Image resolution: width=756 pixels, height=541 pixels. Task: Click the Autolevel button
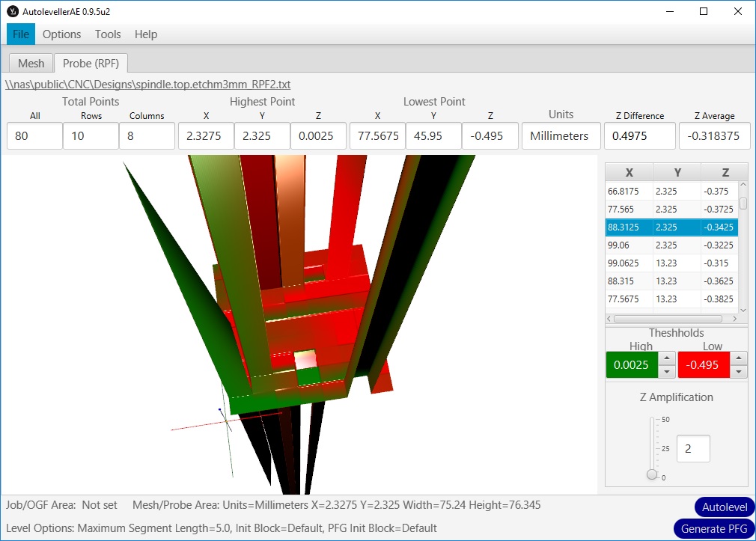(725, 507)
